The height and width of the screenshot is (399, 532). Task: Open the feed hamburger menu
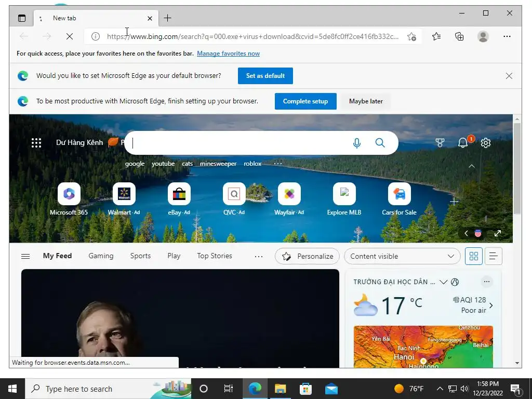pos(25,256)
